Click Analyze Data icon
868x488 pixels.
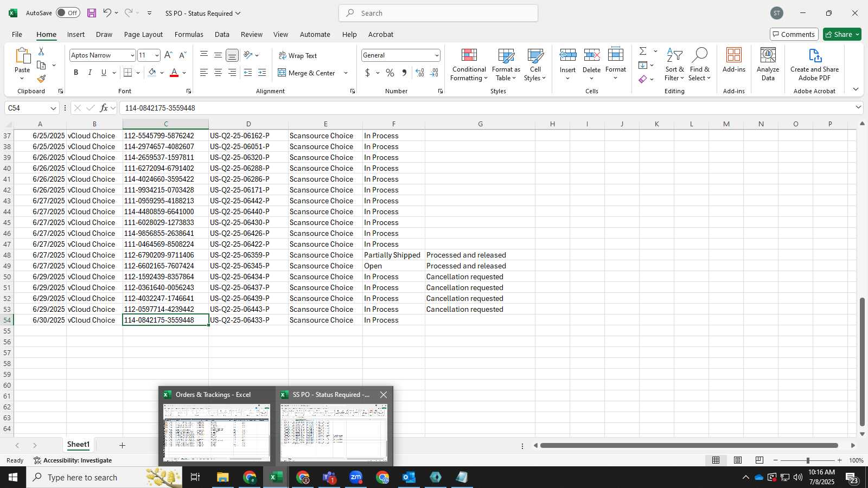[768, 65]
